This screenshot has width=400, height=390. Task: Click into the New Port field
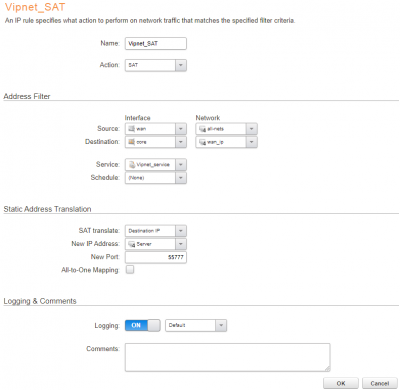point(156,257)
